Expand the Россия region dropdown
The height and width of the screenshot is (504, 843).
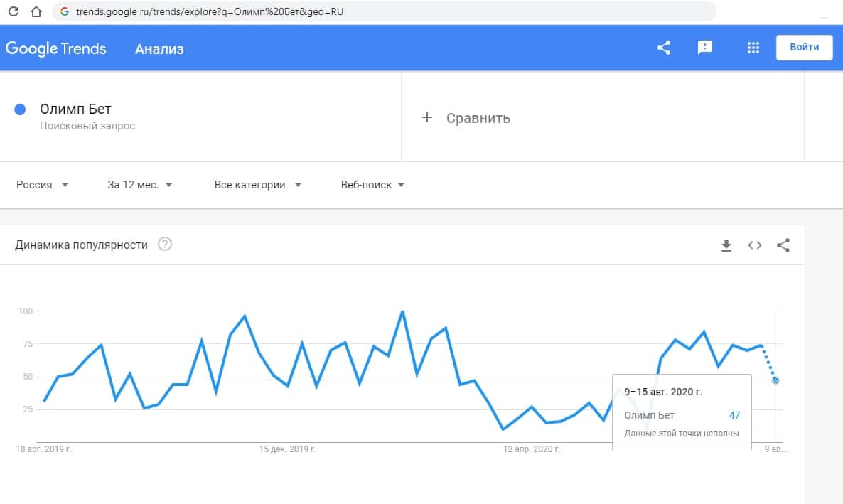43,185
